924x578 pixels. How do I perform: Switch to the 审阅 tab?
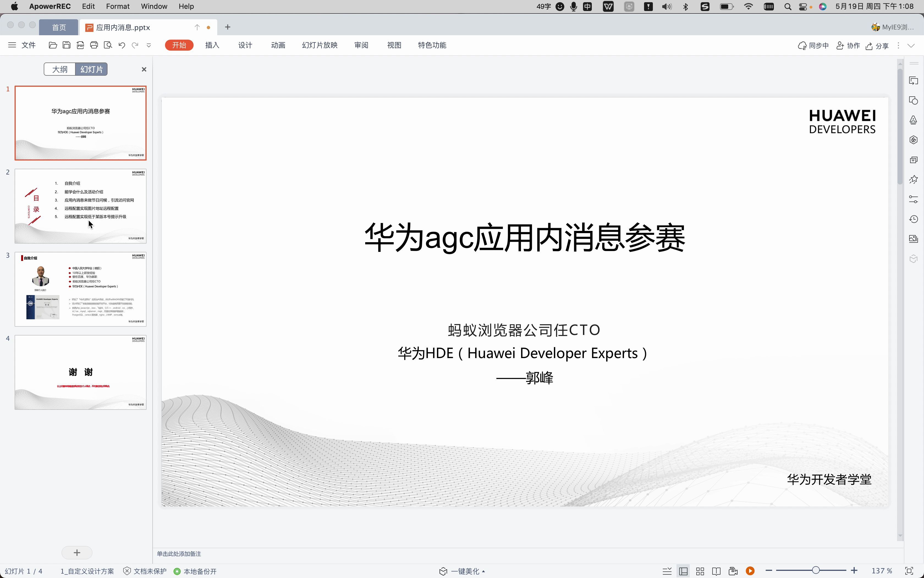(361, 45)
